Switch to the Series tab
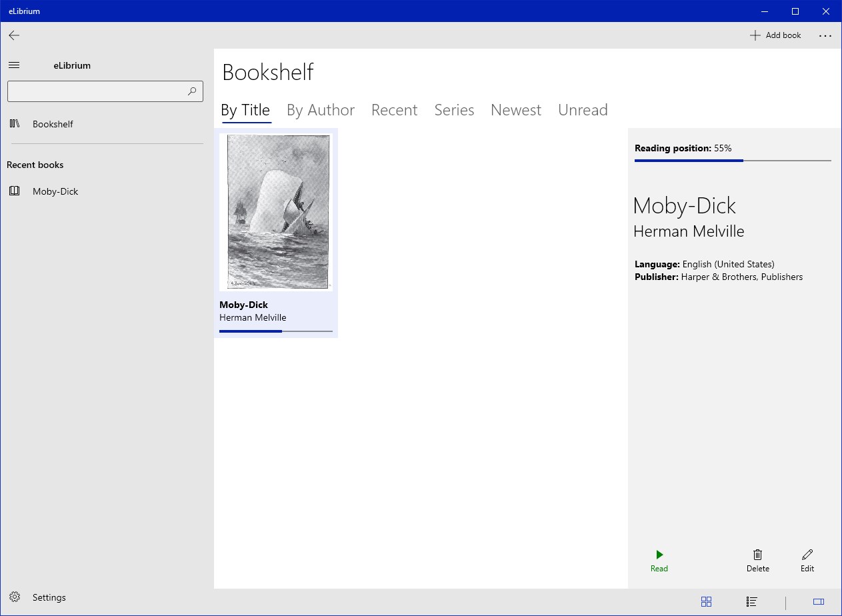Image resolution: width=842 pixels, height=616 pixels. tap(454, 110)
